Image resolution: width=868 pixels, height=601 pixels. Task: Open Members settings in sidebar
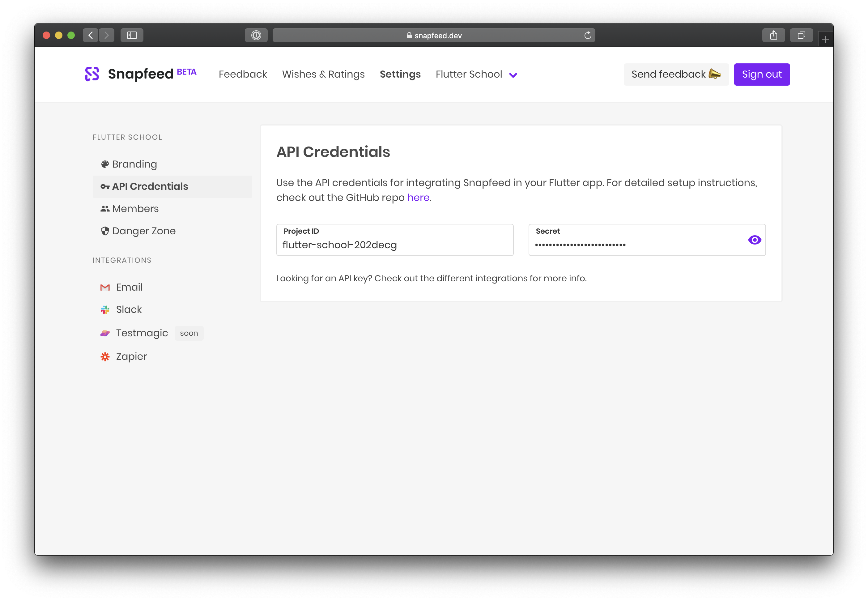tap(172, 209)
